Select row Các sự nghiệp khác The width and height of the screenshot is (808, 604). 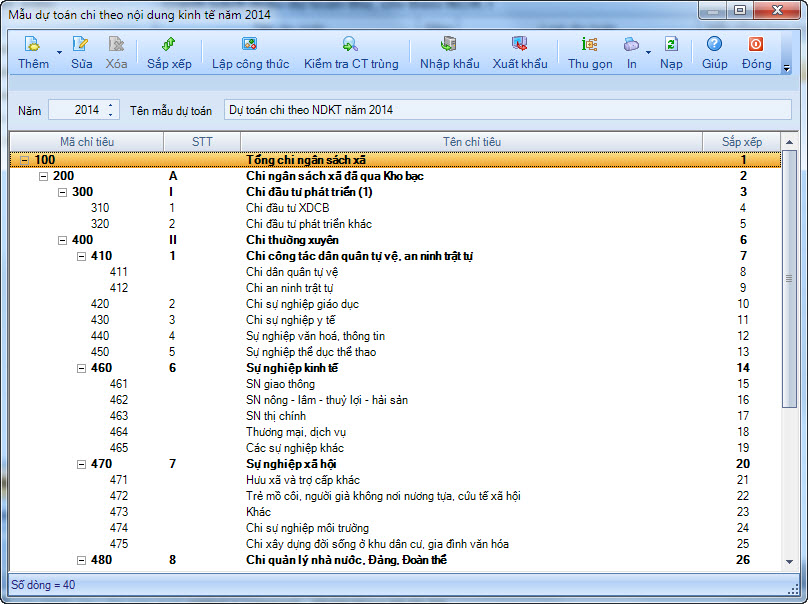[395, 447]
